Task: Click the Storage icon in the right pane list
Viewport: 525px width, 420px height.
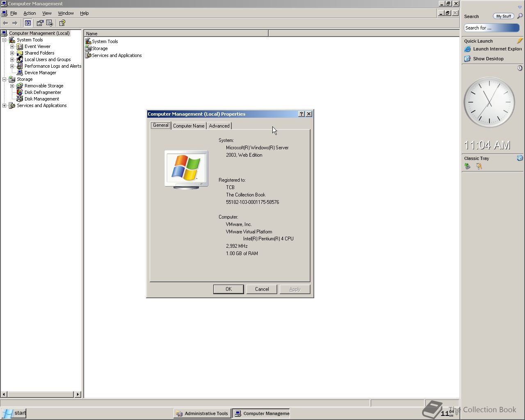Action: 88,48
